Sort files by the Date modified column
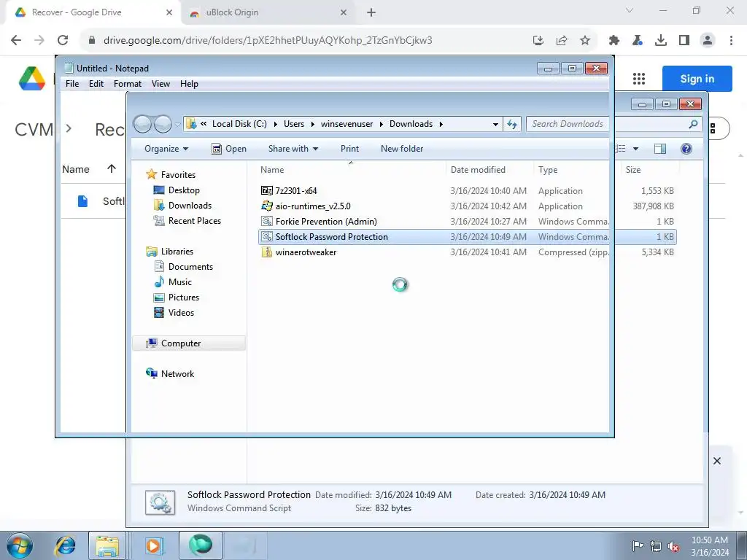 479,169
